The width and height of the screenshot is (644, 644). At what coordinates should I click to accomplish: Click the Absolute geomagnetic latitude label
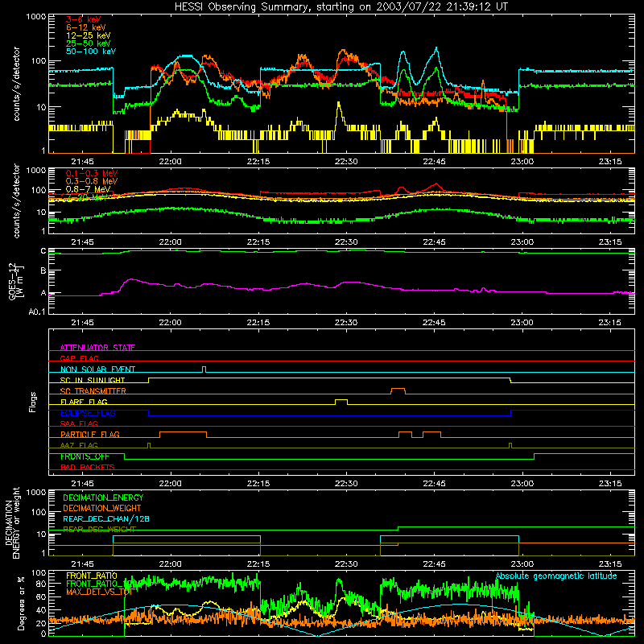tap(556, 576)
